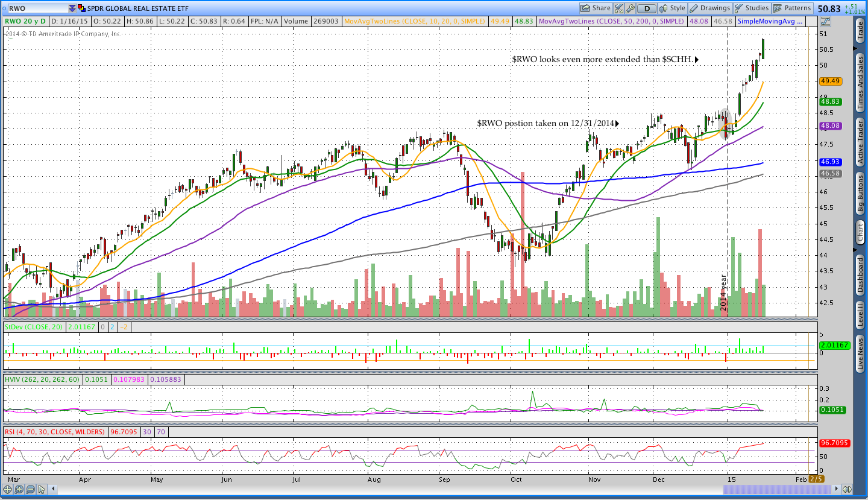Click the 0.107983 HVIV header value
868x500 pixels.
tap(129, 380)
